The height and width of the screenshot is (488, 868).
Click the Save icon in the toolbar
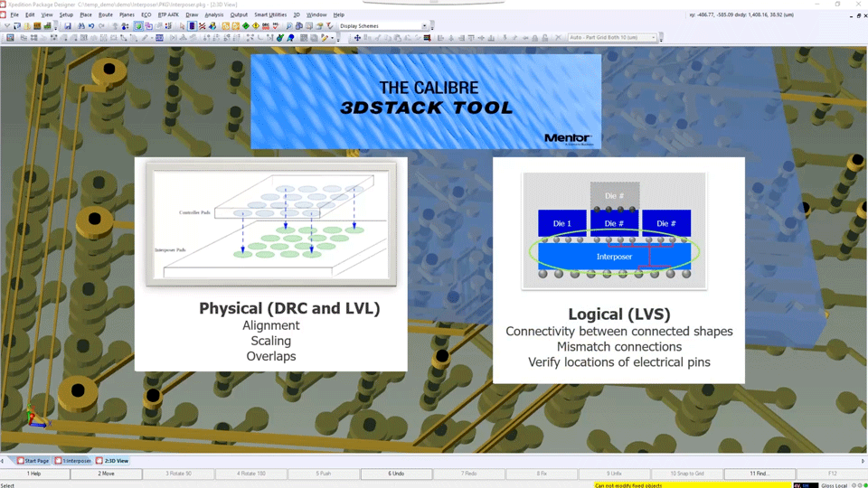[68, 26]
